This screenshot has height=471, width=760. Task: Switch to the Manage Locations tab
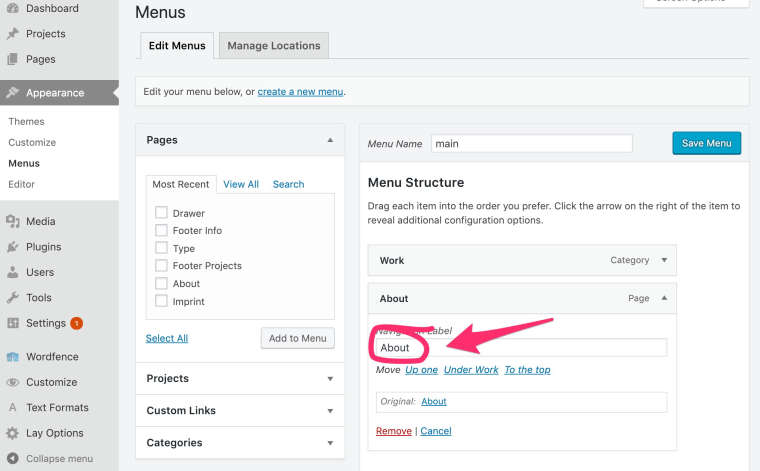coord(274,46)
